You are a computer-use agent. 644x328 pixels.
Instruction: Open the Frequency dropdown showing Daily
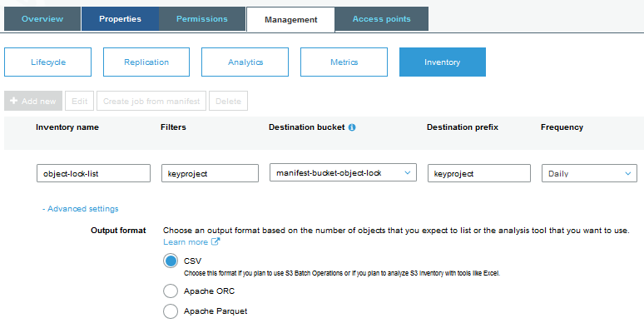coord(589,173)
